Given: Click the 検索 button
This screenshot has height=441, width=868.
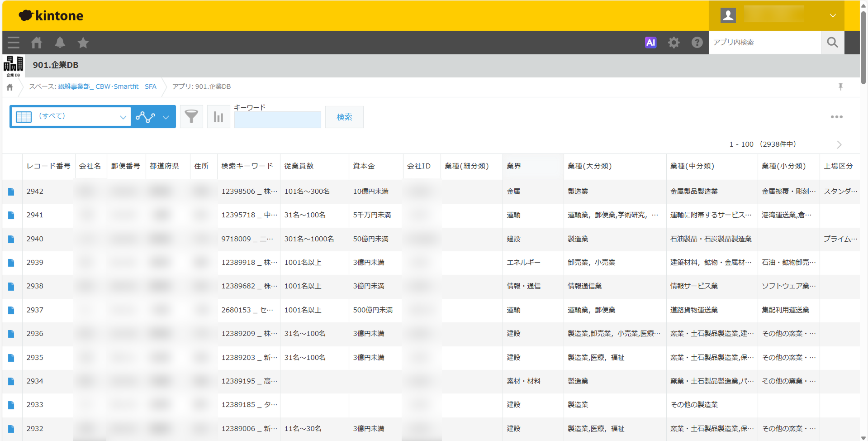Looking at the screenshot, I should tap(344, 117).
